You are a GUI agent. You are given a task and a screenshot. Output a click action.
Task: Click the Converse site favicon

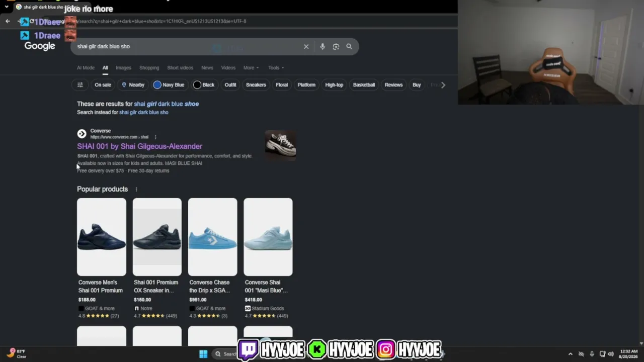coord(82,134)
